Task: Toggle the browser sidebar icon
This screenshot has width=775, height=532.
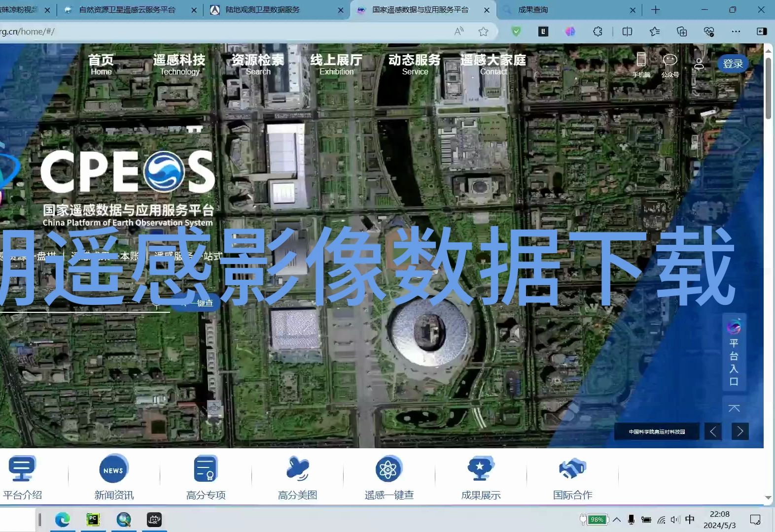Action: coord(762,32)
